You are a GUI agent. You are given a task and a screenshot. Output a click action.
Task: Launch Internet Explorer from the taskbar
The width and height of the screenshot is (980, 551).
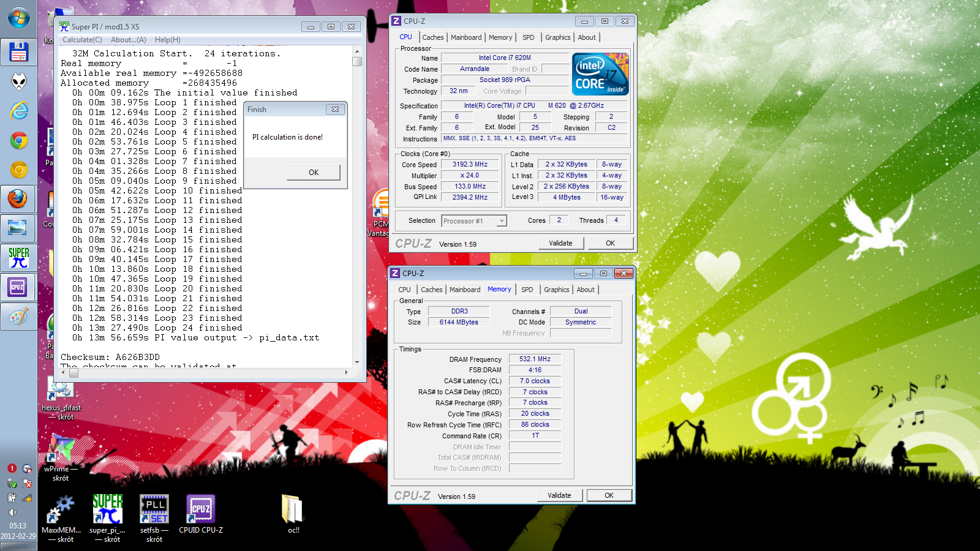tap(18, 111)
